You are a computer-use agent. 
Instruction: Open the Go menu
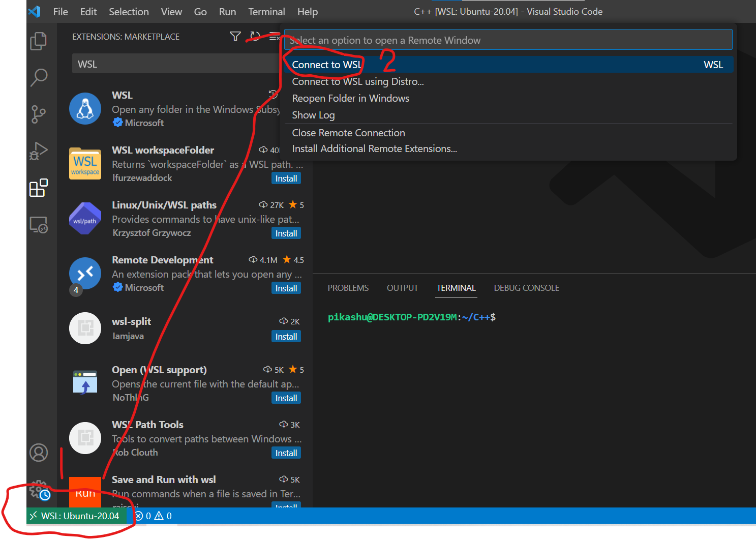[200, 12]
